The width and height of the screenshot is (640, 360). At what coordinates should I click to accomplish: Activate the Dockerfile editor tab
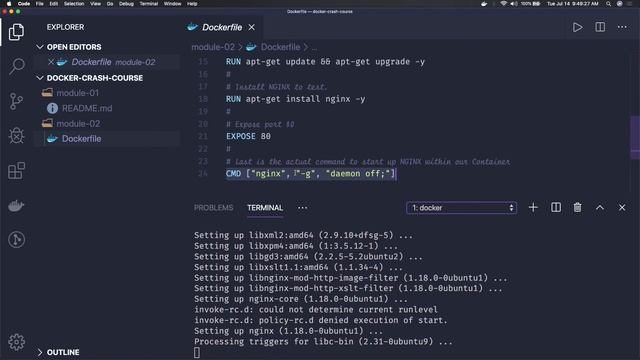222,27
